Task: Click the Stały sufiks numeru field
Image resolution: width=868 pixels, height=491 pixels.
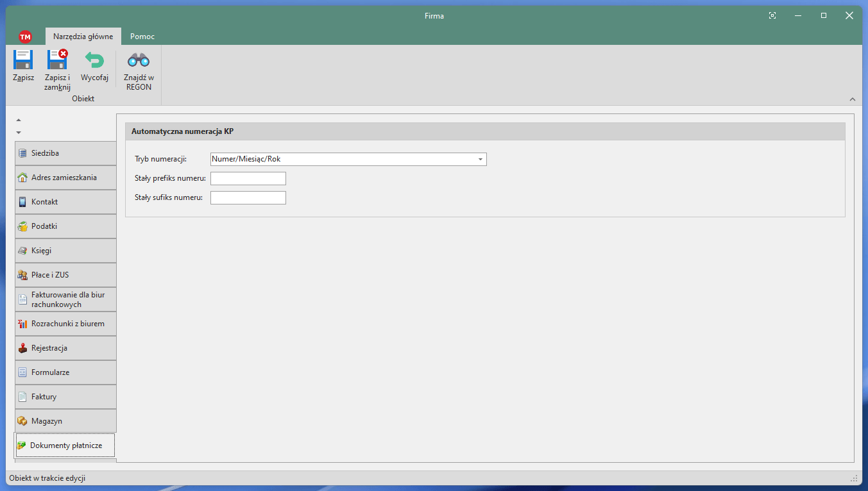Action: pos(248,198)
